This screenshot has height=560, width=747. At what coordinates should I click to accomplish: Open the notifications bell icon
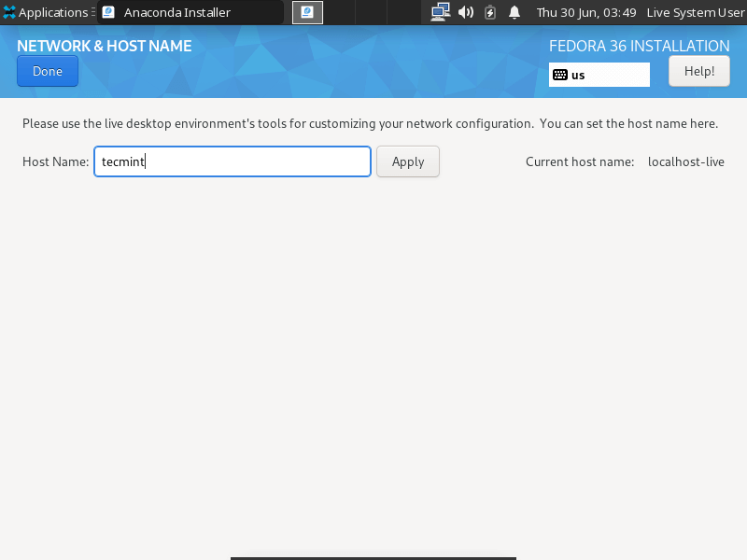[x=514, y=12]
